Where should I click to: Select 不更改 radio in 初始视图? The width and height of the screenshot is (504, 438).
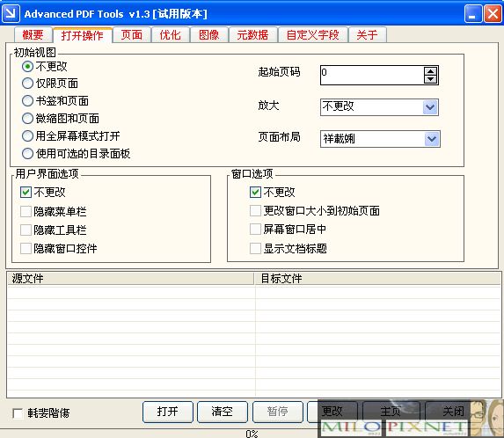[x=27, y=67]
